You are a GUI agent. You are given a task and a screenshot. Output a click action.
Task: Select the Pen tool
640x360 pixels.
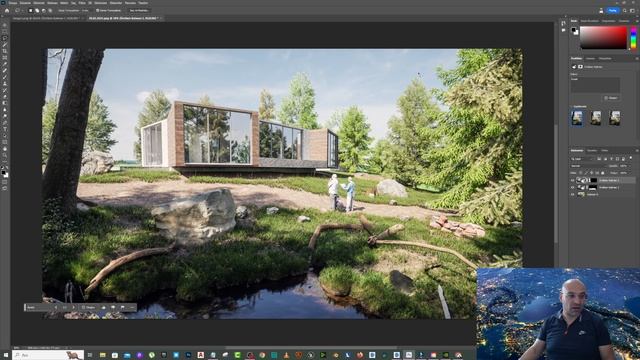tap(5, 123)
